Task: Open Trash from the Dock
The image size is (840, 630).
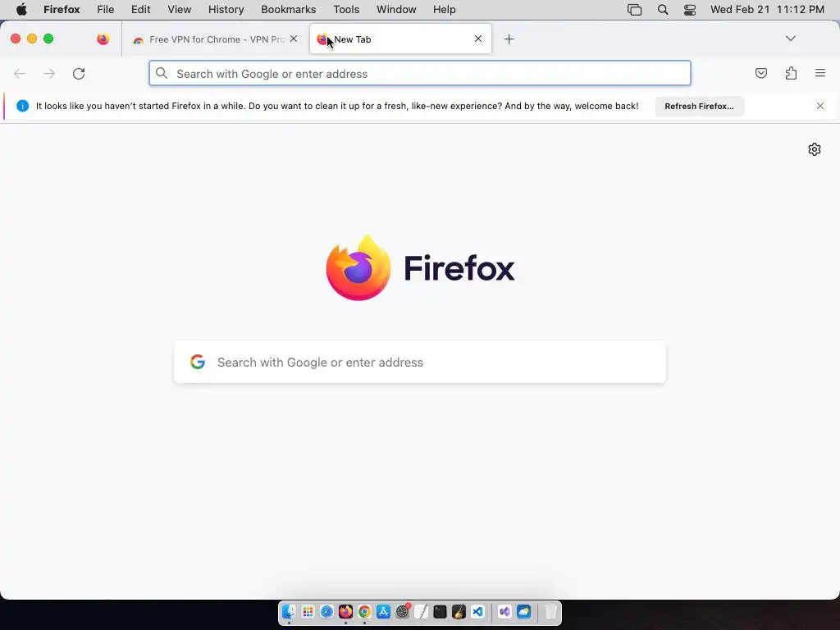Action: point(550,612)
